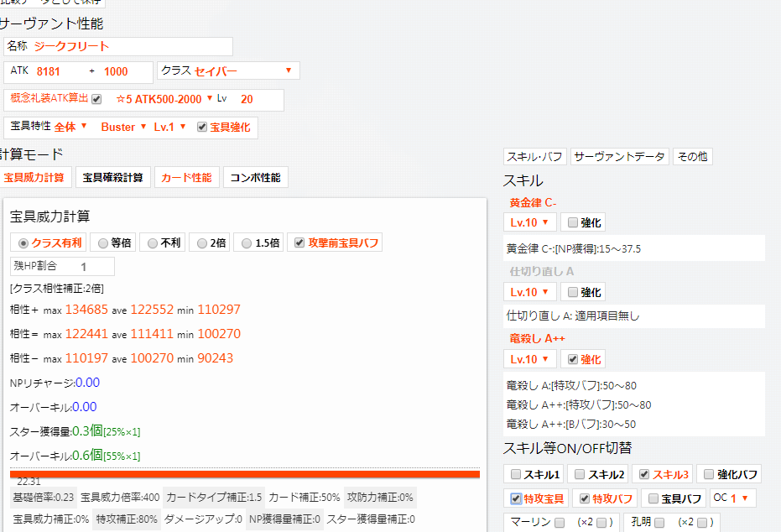Screen dimensions: 781x532
Task: Click the NPリチャージ 0.00 value
Action: (x=87, y=383)
